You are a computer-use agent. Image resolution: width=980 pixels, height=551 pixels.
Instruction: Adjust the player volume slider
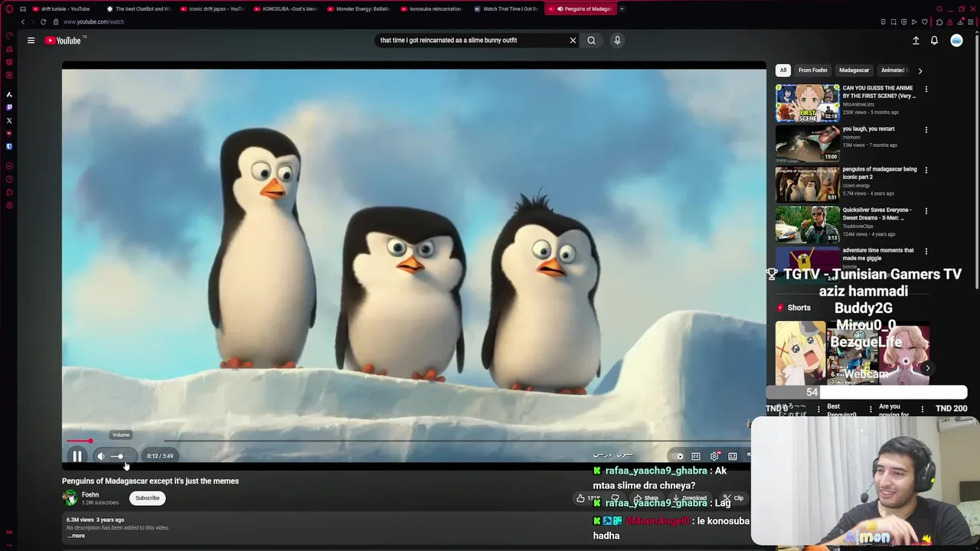click(121, 456)
